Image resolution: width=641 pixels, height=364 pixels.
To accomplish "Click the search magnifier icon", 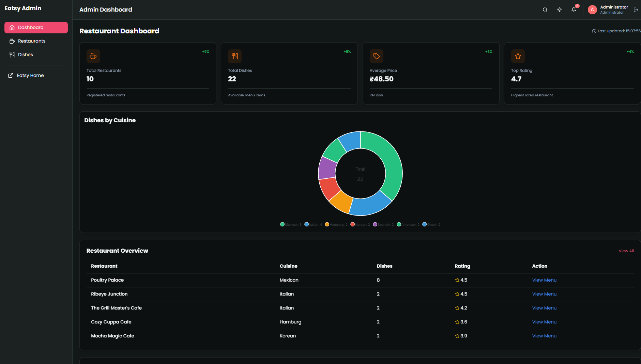I will tap(545, 10).
